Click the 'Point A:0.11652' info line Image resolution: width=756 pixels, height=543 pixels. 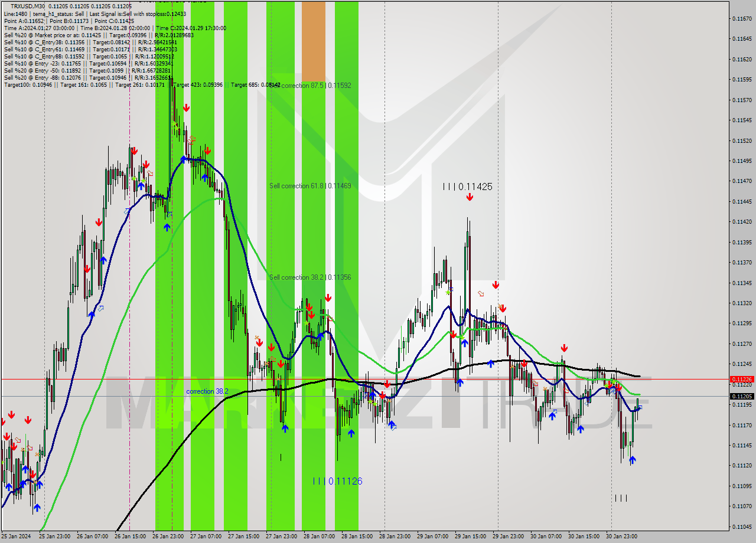(69, 21)
